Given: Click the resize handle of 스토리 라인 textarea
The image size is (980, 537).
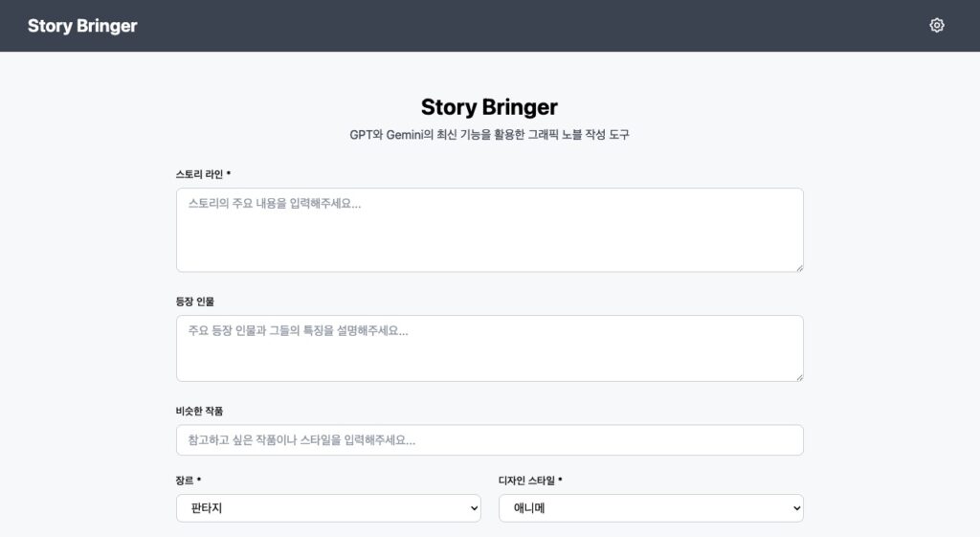Looking at the screenshot, I should 799,267.
